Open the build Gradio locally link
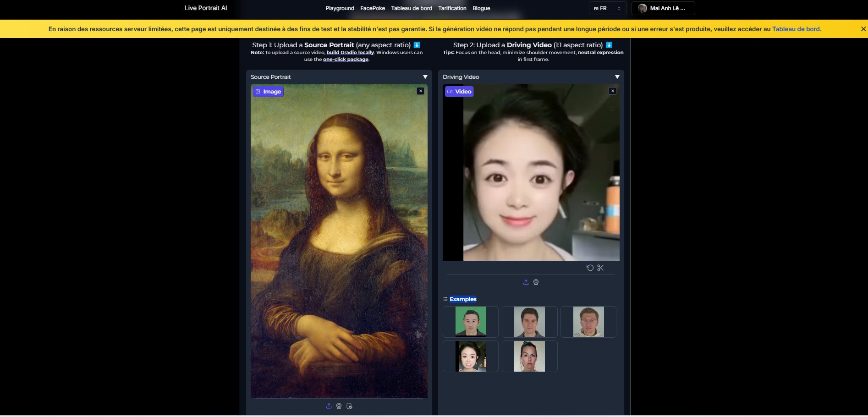Image resolution: width=868 pixels, height=417 pixels. click(x=350, y=52)
